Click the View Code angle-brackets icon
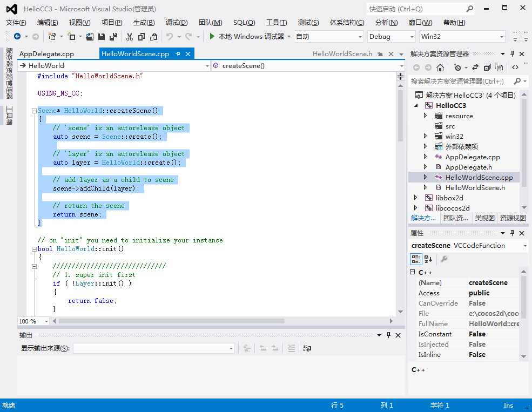532x412 pixels. (x=515, y=67)
